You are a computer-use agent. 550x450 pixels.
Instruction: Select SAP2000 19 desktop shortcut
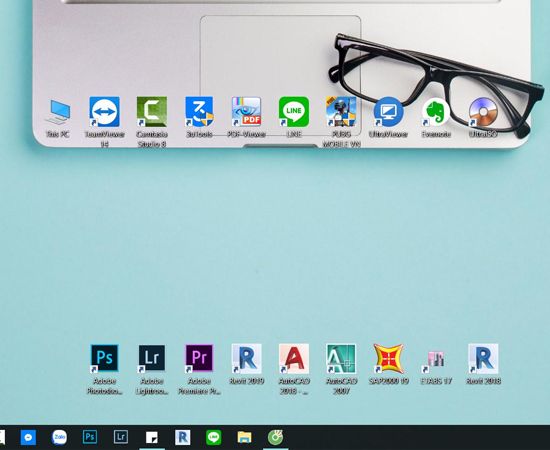388,358
